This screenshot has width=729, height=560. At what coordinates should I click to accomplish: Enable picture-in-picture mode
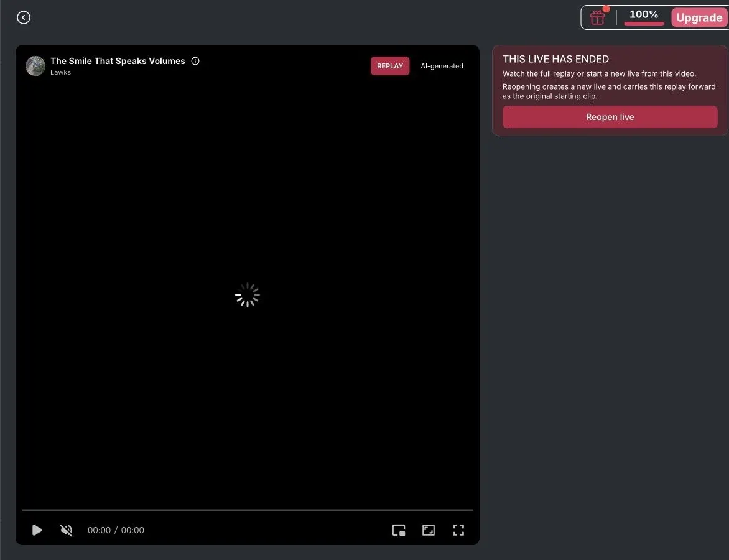coord(399,530)
